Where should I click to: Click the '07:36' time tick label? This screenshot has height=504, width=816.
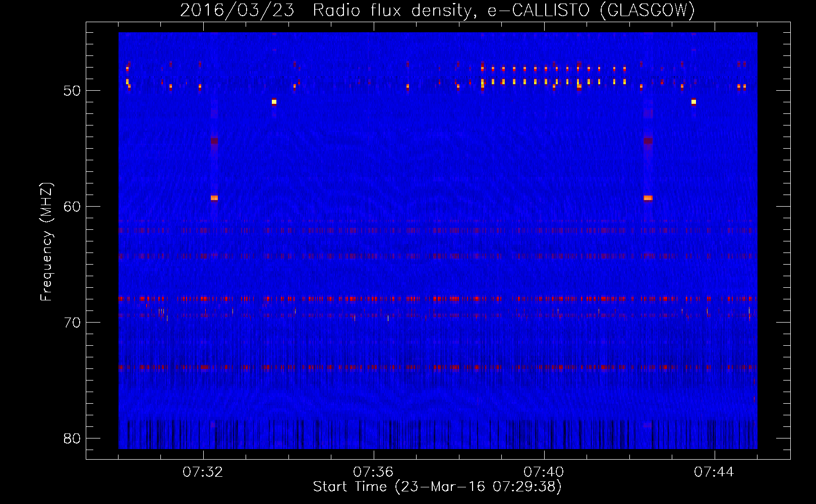(373, 472)
